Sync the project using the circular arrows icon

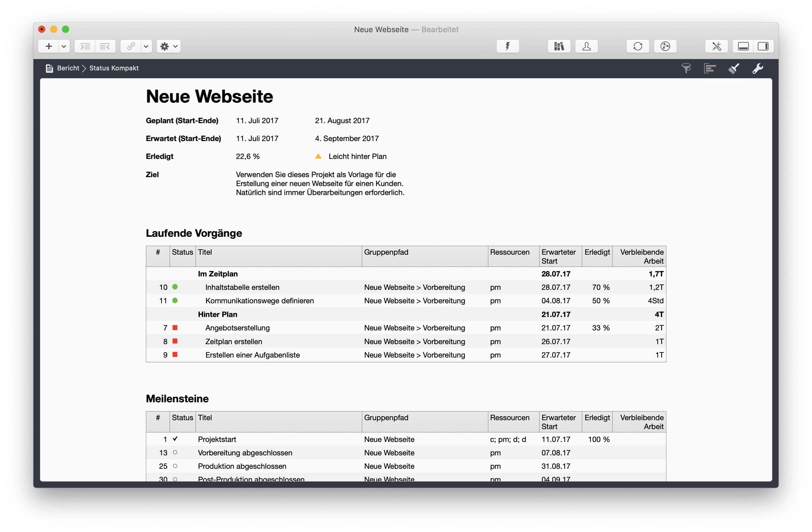(638, 46)
